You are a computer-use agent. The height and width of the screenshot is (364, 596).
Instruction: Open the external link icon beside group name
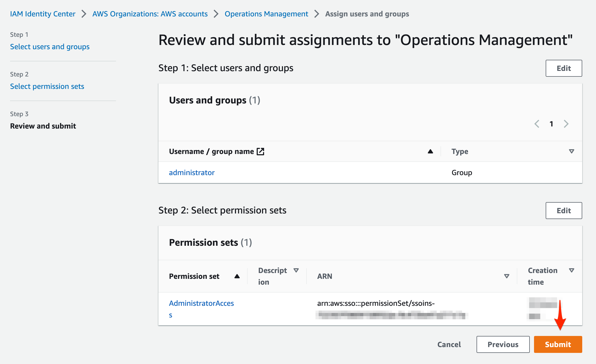tap(261, 151)
